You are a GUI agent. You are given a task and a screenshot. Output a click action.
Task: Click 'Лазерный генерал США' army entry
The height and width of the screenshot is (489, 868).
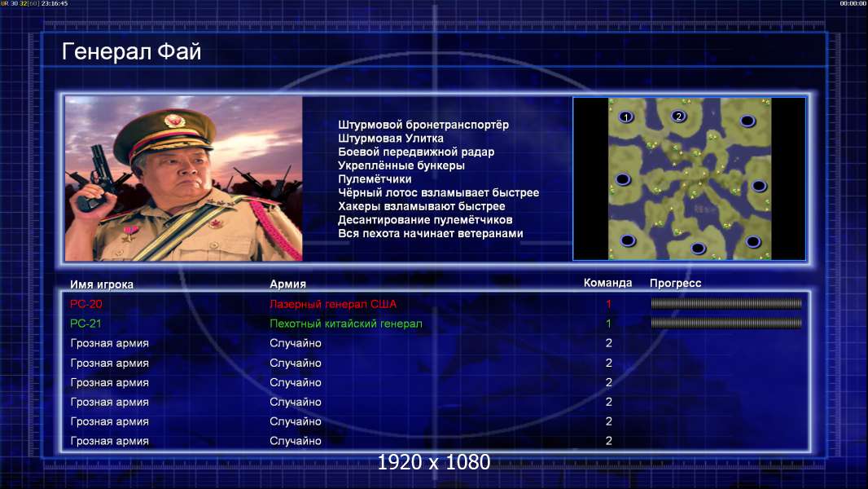tap(333, 304)
